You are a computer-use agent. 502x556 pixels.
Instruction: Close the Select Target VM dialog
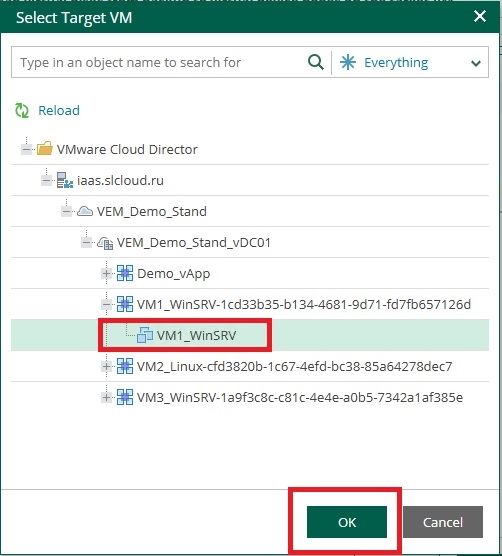tap(480, 16)
